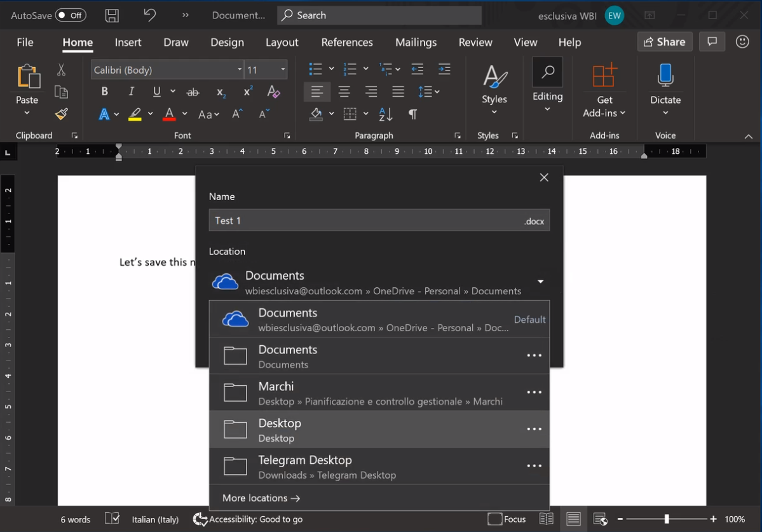The image size is (762, 532).
Task: Shrink the font size
Action: 264,114
